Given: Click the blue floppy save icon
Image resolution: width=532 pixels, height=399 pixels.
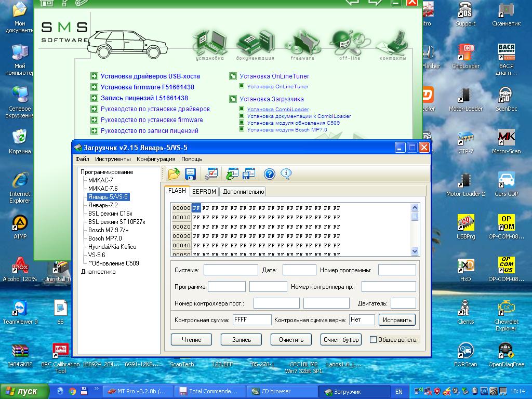Looking at the screenshot, I should [x=190, y=174].
